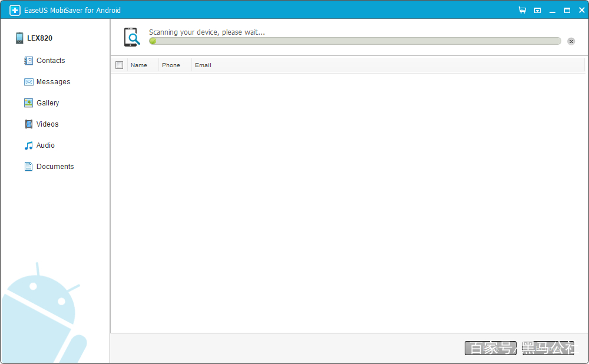Open the Contacts category
Viewport: 589px width, 364px height.
pyautogui.click(x=51, y=61)
